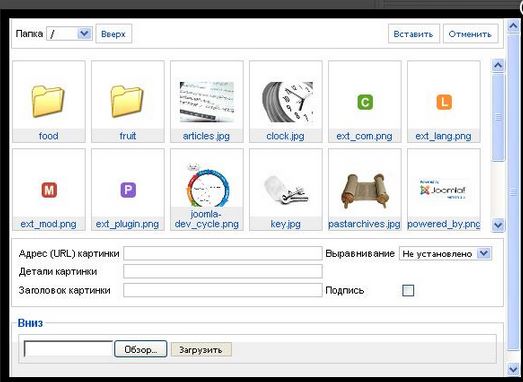
Task: Click the ext_plugin.png file name
Action: pyautogui.click(x=127, y=224)
